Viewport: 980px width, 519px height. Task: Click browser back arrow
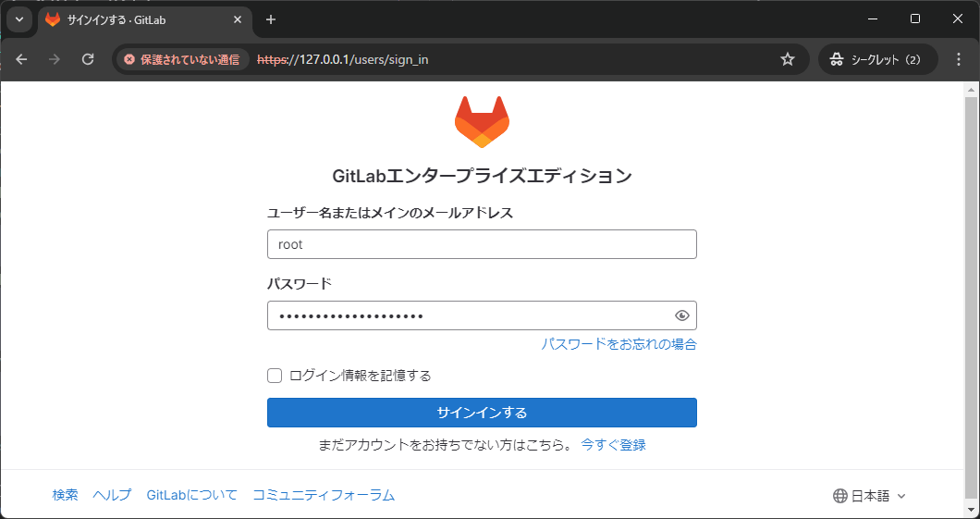coord(21,59)
